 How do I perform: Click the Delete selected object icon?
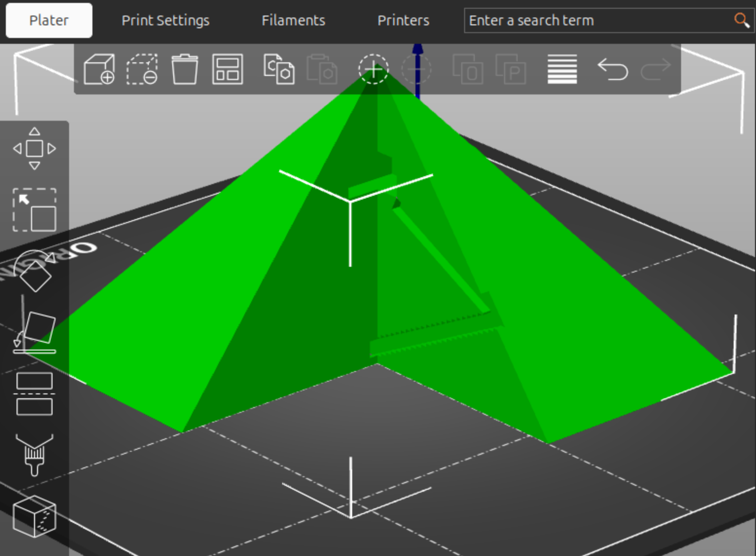click(x=142, y=69)
